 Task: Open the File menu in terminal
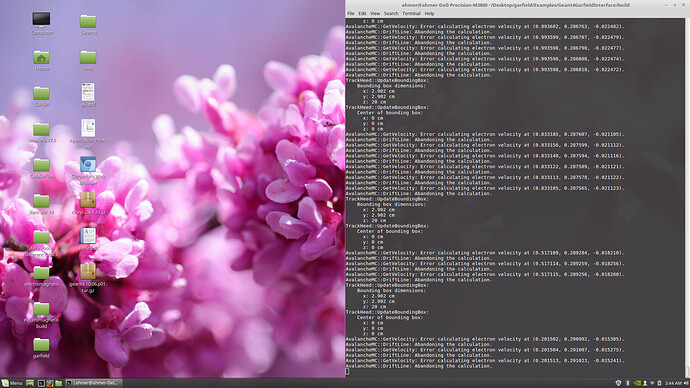point(351,13)
